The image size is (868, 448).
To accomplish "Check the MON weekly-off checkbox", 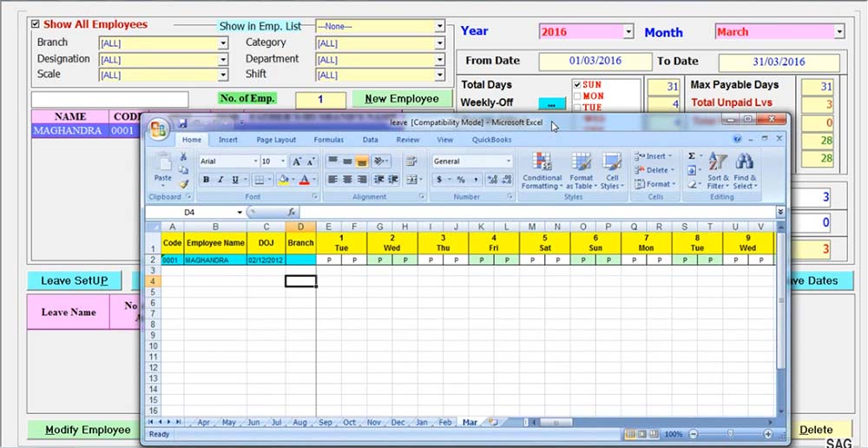I will point(577,96).
